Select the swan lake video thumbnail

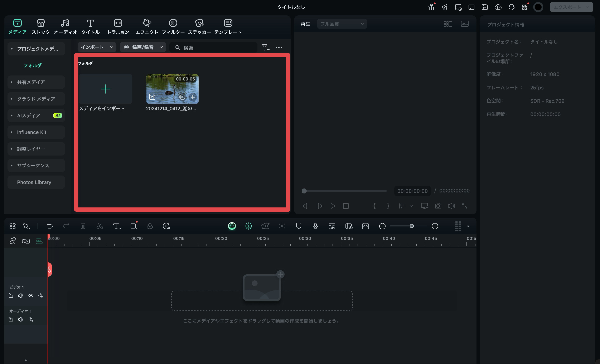coord(172,89)
